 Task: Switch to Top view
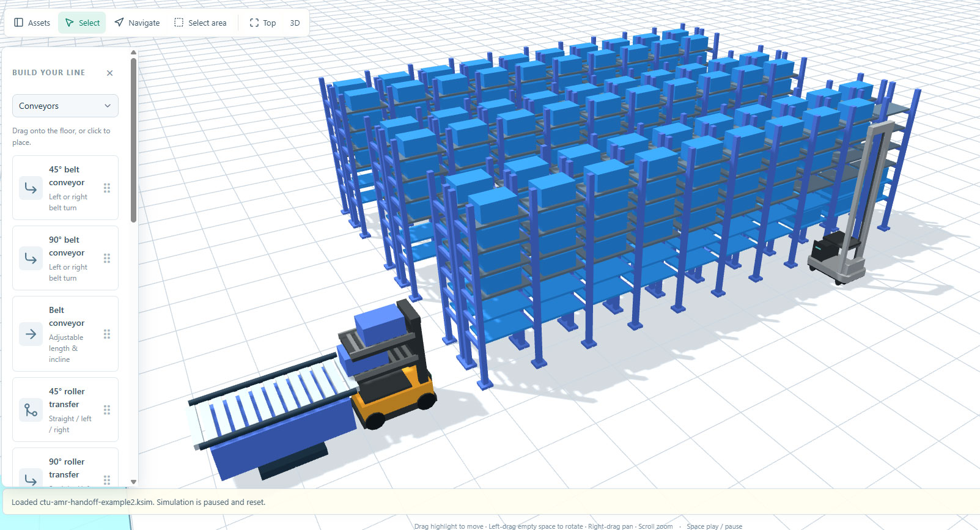pyautogui.click(x=263, y=23)
